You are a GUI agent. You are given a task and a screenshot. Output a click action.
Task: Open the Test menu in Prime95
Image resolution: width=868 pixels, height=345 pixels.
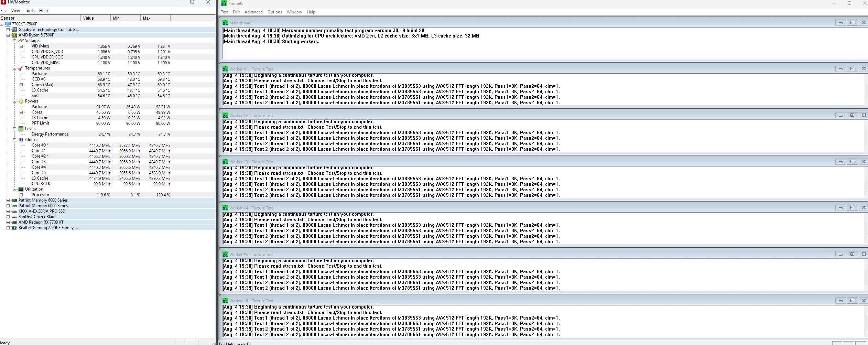[x=225, y=12]
